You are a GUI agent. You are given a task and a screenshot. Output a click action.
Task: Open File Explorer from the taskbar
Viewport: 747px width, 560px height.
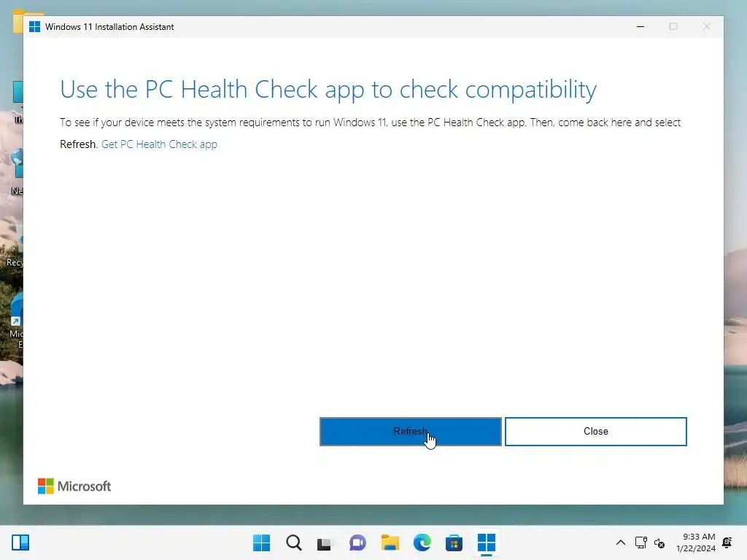click(390, 542)
